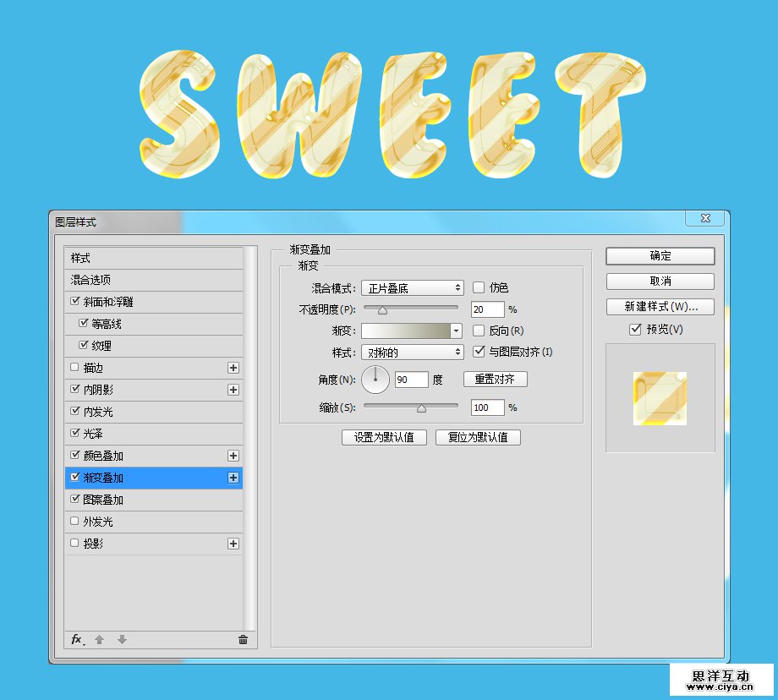Image resolution: width=778 pixels, height=700 pixels.
Task: Toggle the 图案叠加 checkbox
Action: point(75,499)
